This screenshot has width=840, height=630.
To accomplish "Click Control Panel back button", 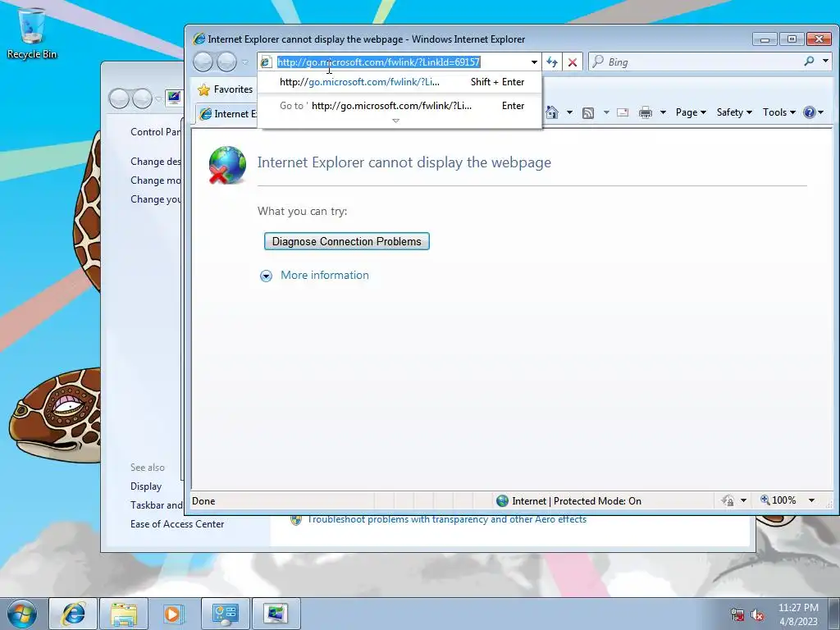I will pyautogui.click(x=119, y=98).
